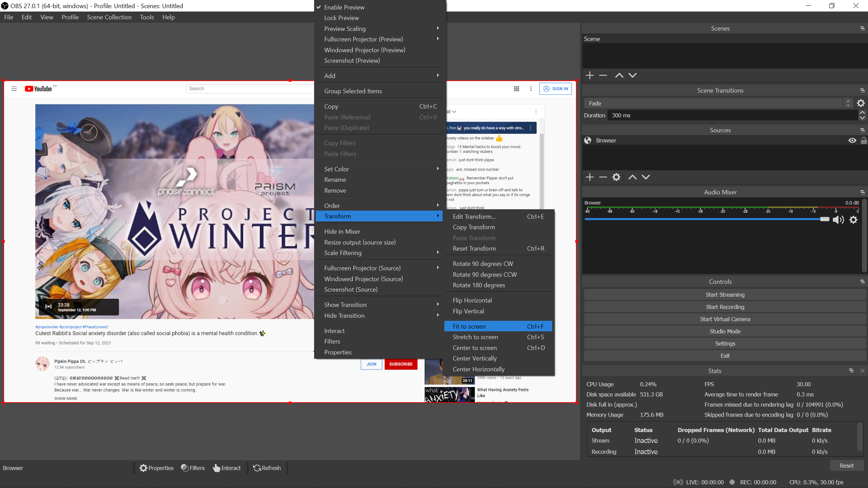
Task: Reset stats with Reset button
Action: click(846, 466)
